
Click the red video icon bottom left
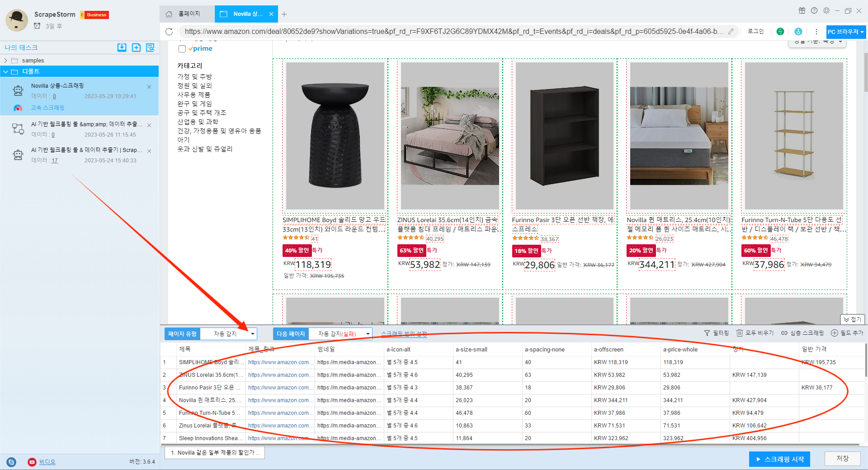(32, 462)
